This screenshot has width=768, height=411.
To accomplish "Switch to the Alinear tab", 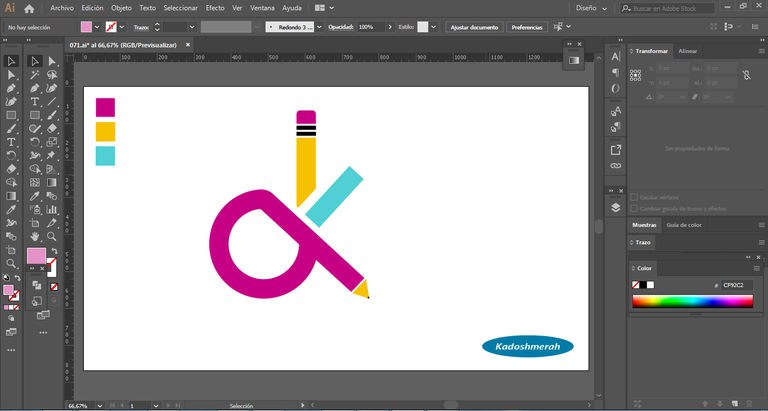I will tap(688, 51).
